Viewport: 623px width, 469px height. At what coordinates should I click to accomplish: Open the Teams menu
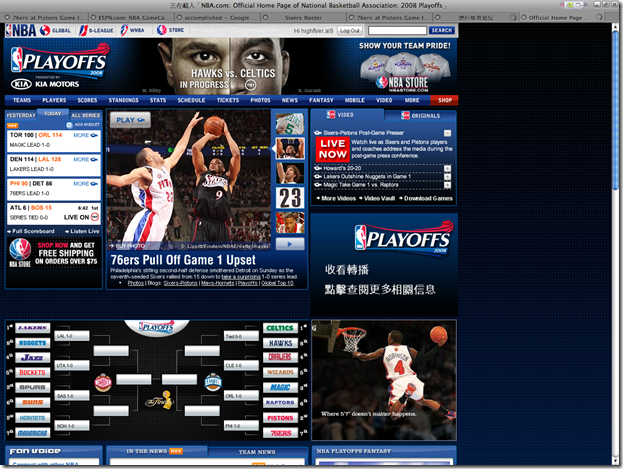pos(22,100)
